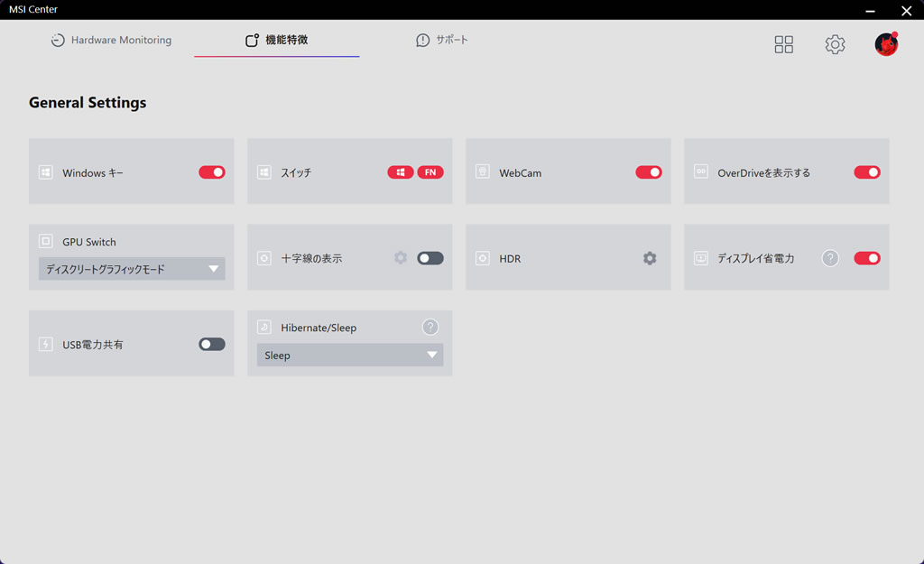
Task: Click the General Settings heading
Action: (x=88, y=103)
